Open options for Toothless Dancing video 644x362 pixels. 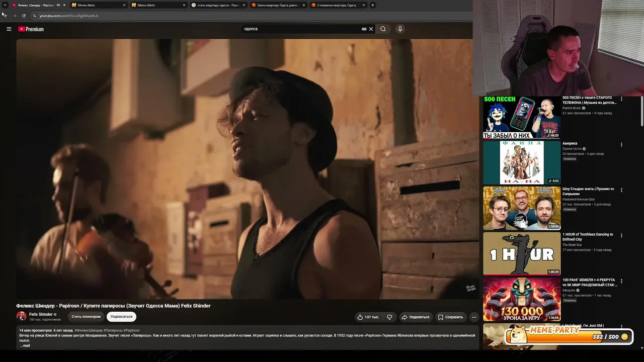click(x=621, y=235)
